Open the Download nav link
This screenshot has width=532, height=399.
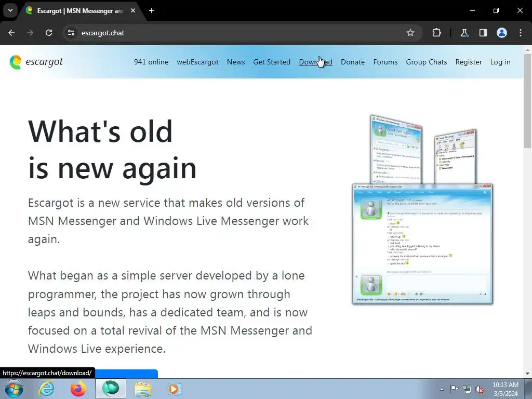315,62
